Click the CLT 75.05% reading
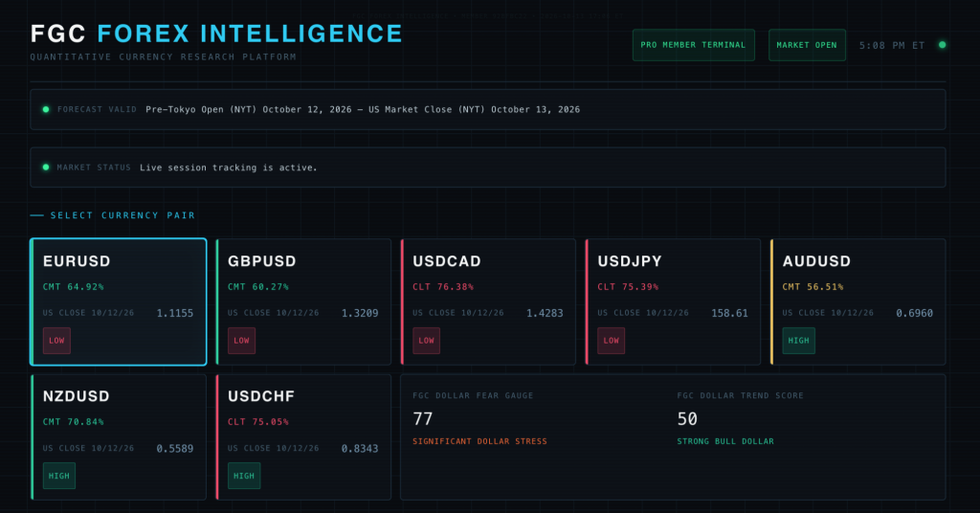 click(258, 422)
